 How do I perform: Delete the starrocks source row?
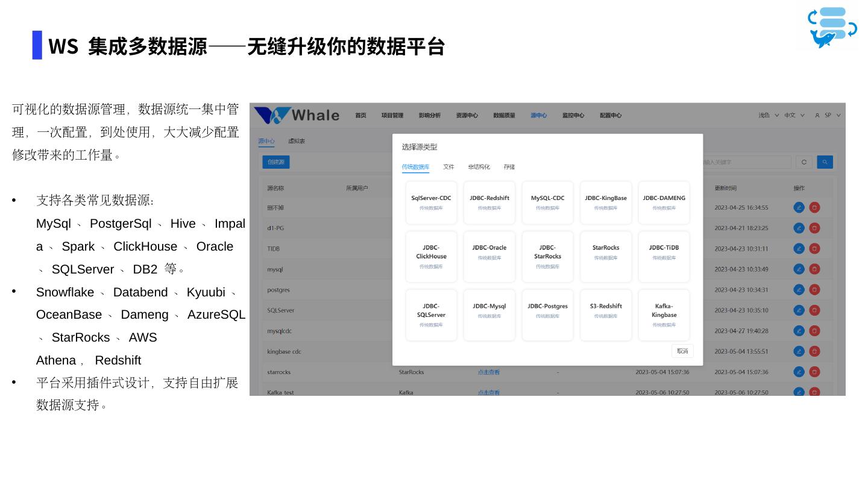pyautogui.click(x=814, y=372)
